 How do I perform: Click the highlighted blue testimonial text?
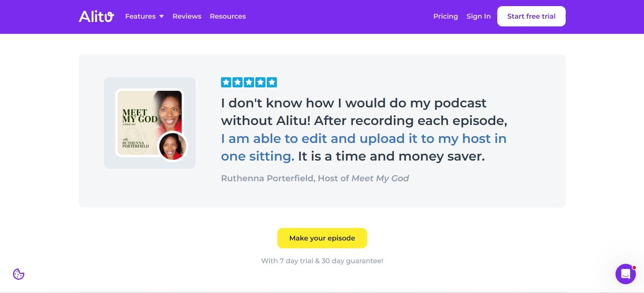pyautogui.click(x=363, y=147)
